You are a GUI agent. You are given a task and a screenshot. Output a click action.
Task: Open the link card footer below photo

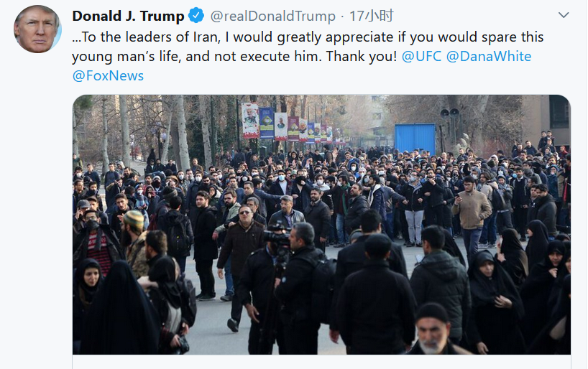(x=322, y=362)
